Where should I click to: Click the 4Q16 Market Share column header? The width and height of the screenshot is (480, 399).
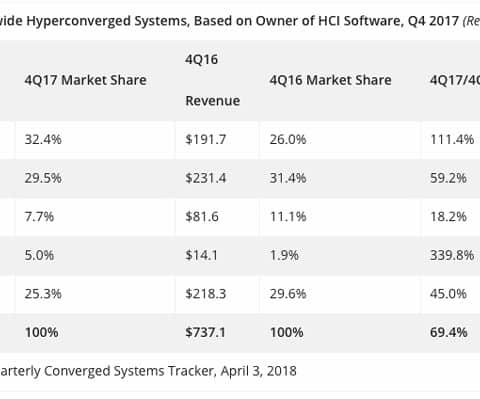pyautogui.click(x=331, y=80)
